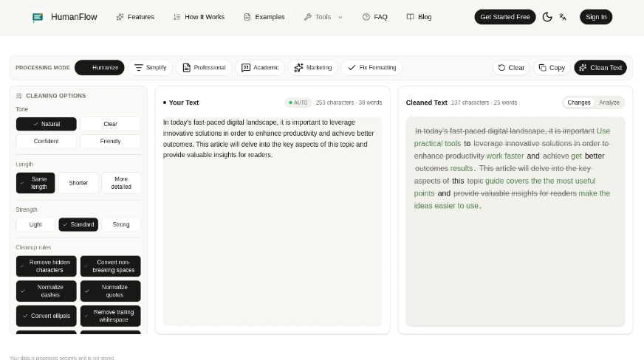
Task: Copy the cleaned text
Action: point(552,68)
